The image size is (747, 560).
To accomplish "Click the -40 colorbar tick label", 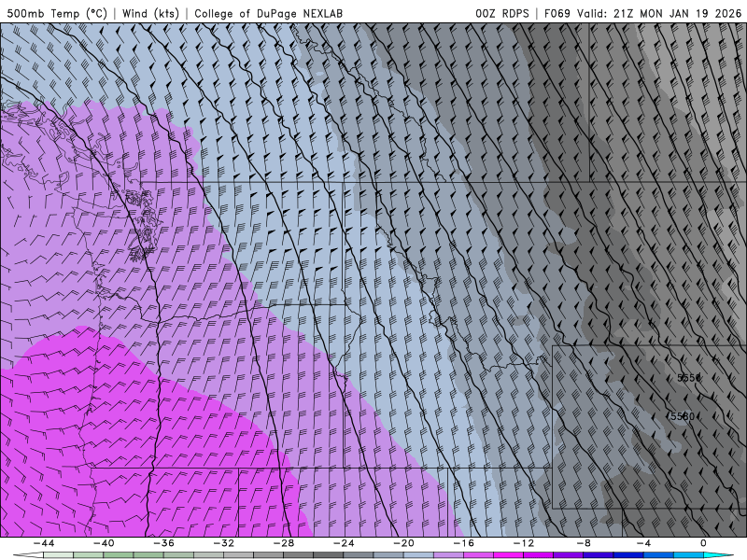I will coord(104,543).
